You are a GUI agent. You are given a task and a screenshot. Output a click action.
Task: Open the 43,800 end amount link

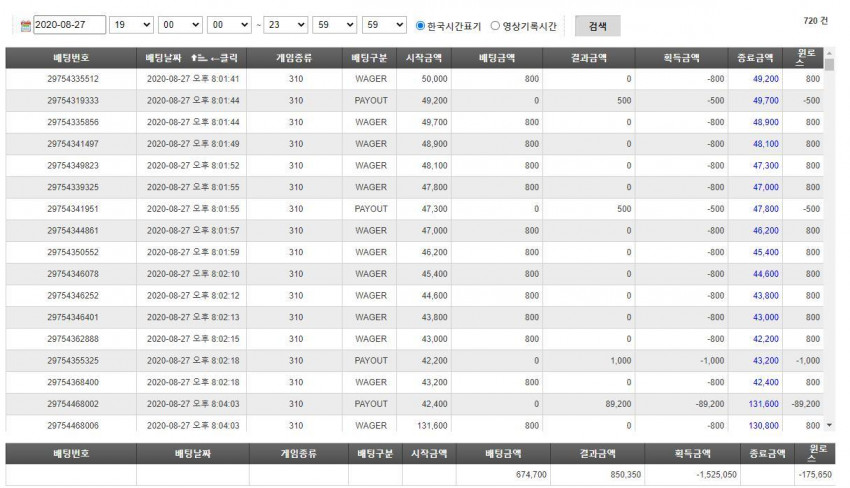click(765, 296)
